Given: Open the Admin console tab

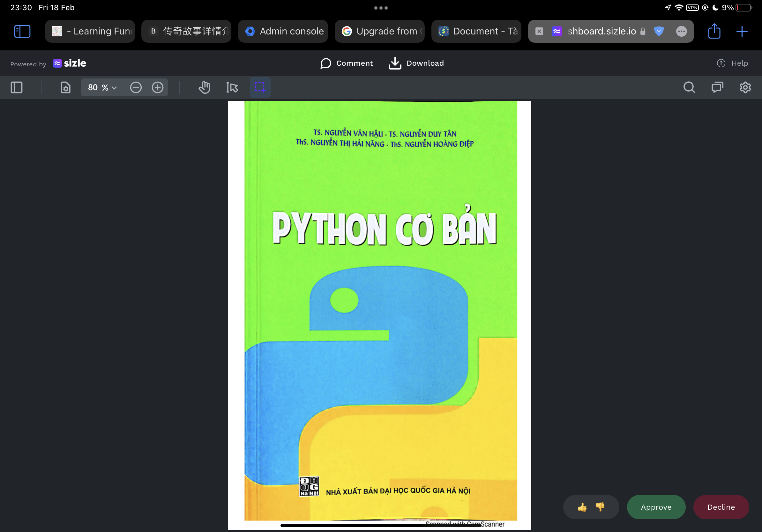Looking at the screenshot, I should 283,31.
